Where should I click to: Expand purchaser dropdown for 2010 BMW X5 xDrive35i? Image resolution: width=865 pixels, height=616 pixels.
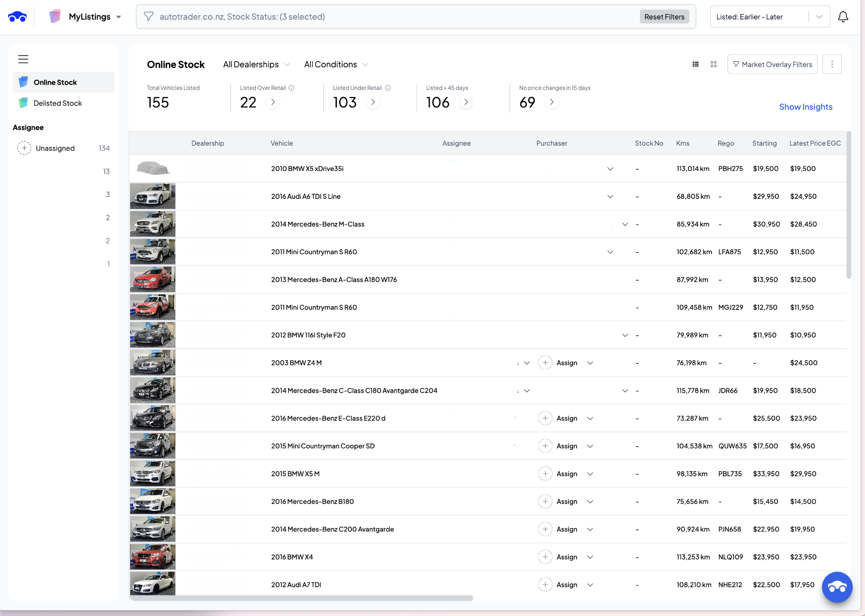(610, 169)
